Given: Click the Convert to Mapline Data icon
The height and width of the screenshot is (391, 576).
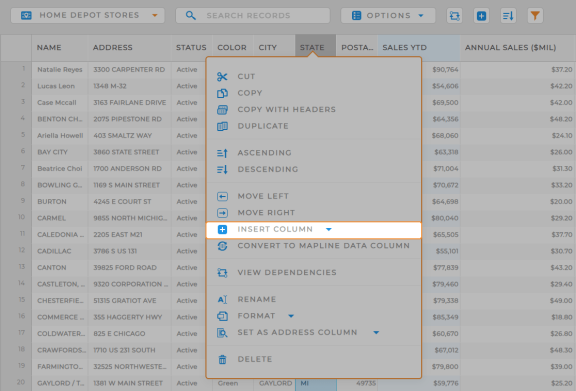Looking at the screenshot, I should (222, 246).
